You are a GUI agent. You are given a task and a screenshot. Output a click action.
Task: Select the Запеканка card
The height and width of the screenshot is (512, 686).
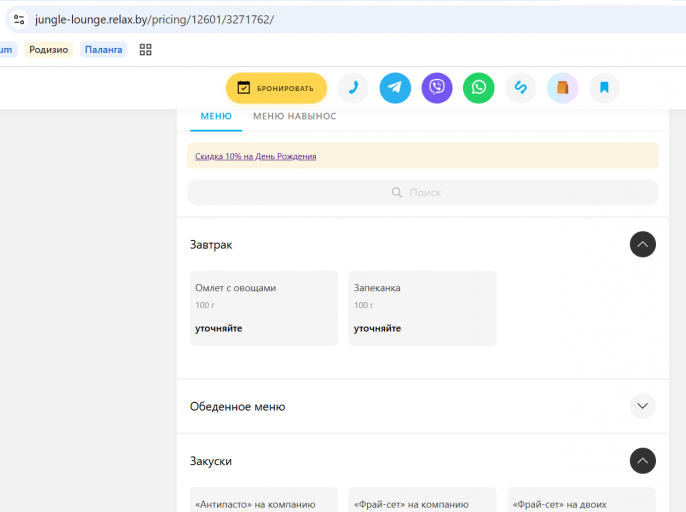coord(422,308)
